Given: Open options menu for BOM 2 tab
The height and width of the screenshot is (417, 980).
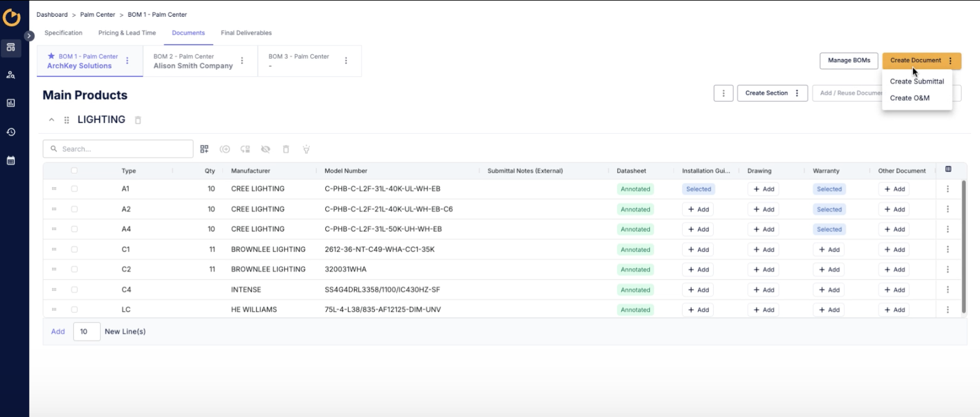Looking at the screenshot, I should [x=242, y=61].
